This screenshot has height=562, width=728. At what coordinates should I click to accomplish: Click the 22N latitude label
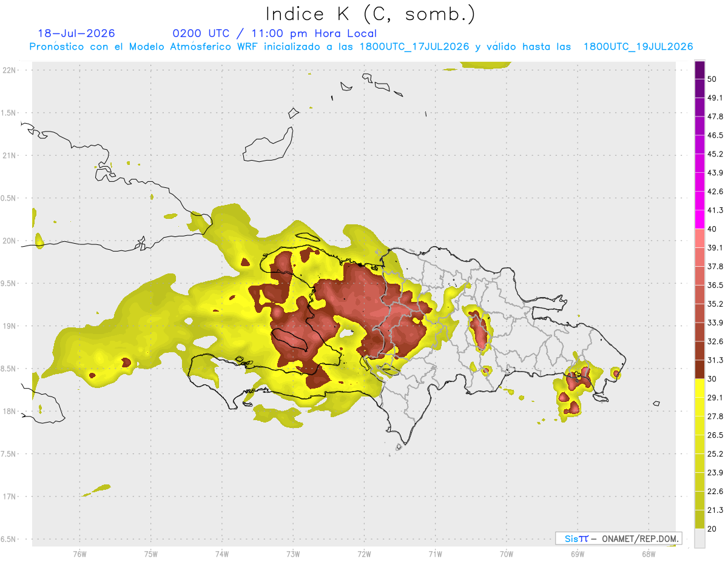[9, 70]
